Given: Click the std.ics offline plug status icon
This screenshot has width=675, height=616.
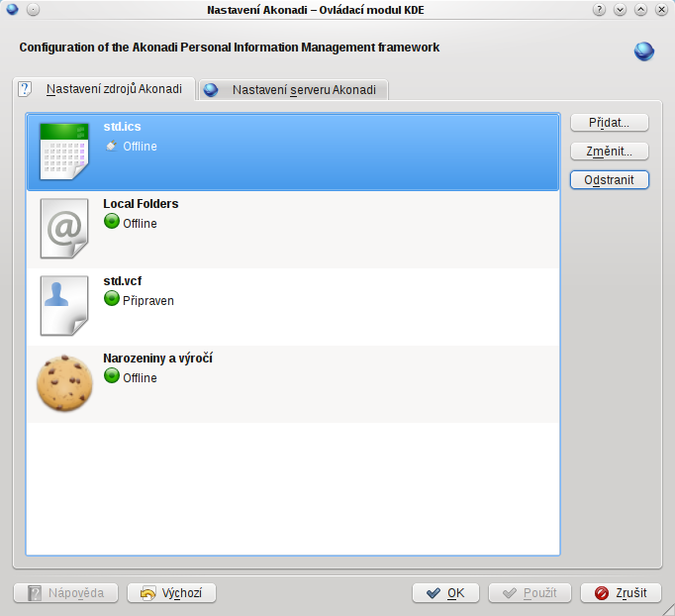Looking at the screenshot, I should pos(112,146).
